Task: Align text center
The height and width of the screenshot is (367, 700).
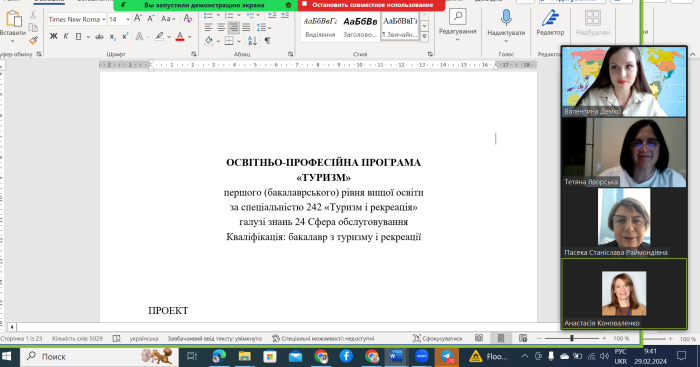Action: click(221, 28)
